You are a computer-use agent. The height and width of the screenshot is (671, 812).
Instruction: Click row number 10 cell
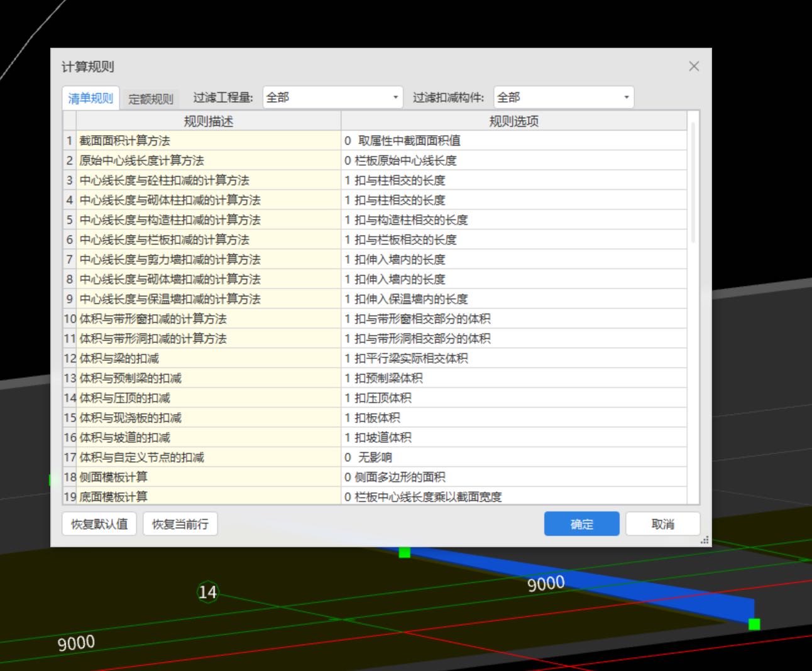click(x=70, y=319)
